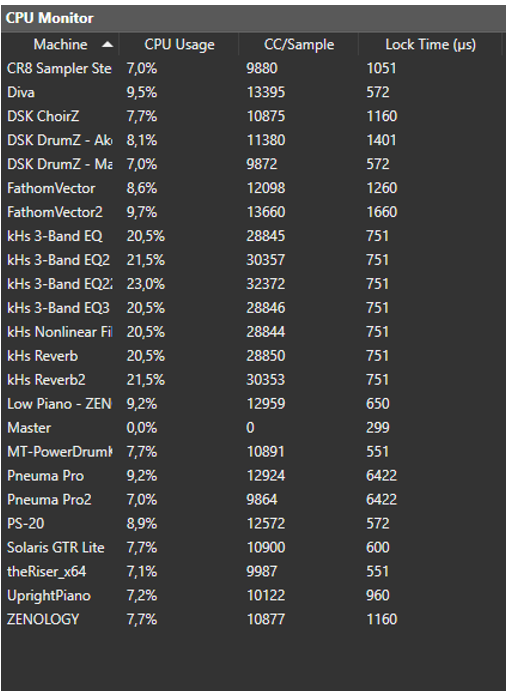Image resolution: width=506 pixels, height=691 pixels.
Task: Select the Master machine row
Action: coord(254,427)
